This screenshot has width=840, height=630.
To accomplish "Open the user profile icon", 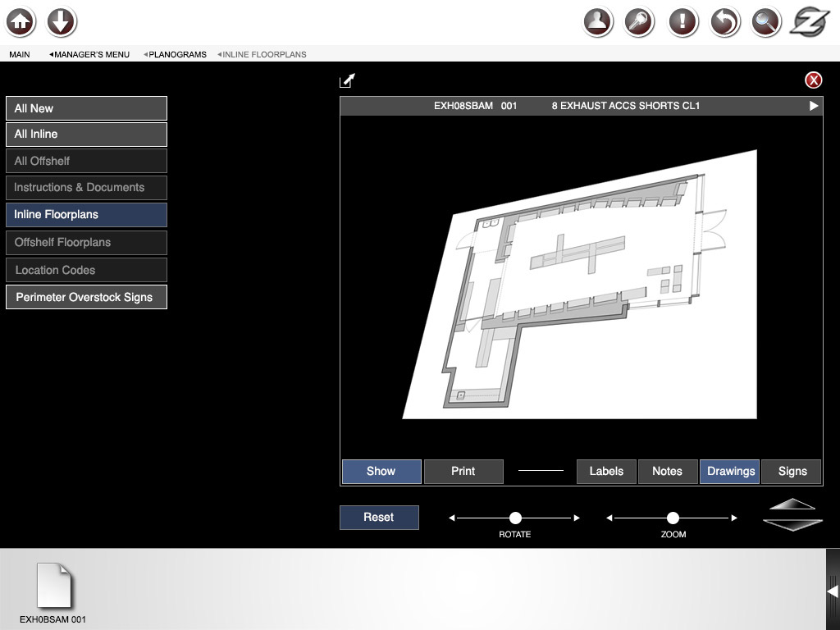I will pyautogui.click(x=598, y=22).
